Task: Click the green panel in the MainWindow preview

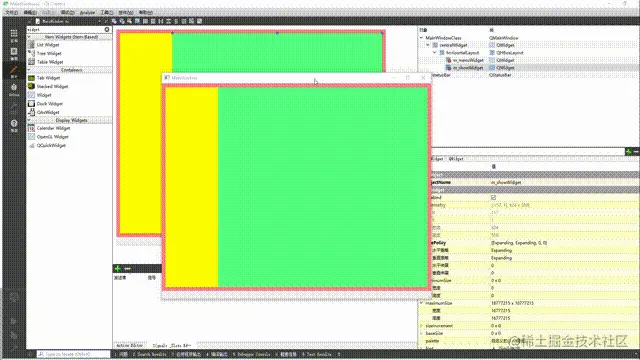Action: (x=323, y=187)
